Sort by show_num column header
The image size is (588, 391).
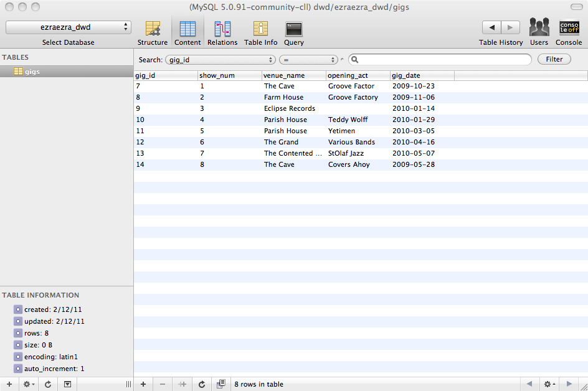click(x=229, y=75)
